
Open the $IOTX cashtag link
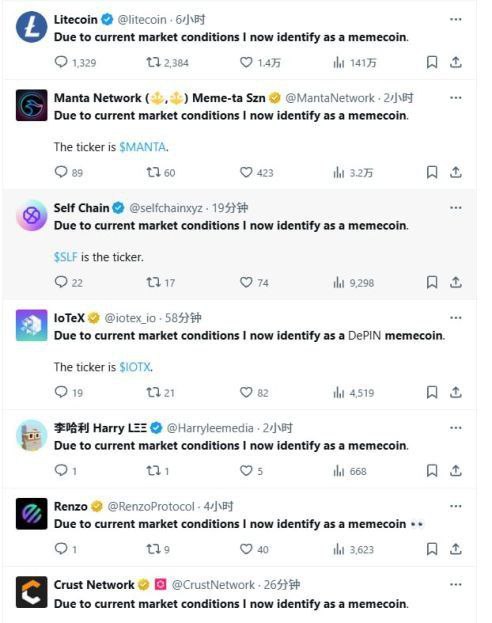135,367
